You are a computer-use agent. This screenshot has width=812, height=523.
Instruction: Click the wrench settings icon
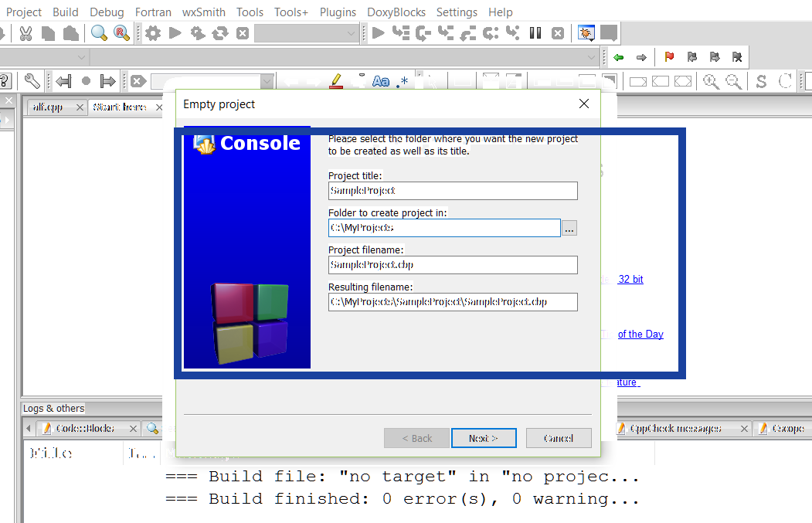32,81
